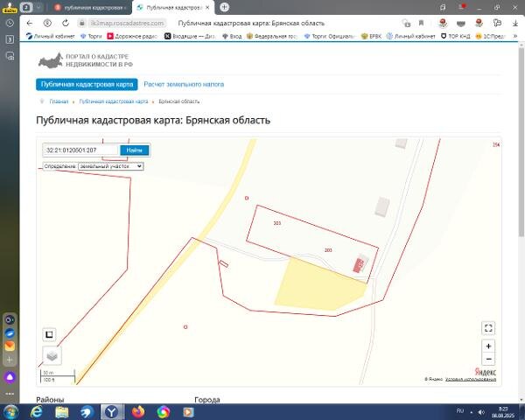Zoom out the map with minus button
This screenshot has height=420, width=525.
(488, 359)
